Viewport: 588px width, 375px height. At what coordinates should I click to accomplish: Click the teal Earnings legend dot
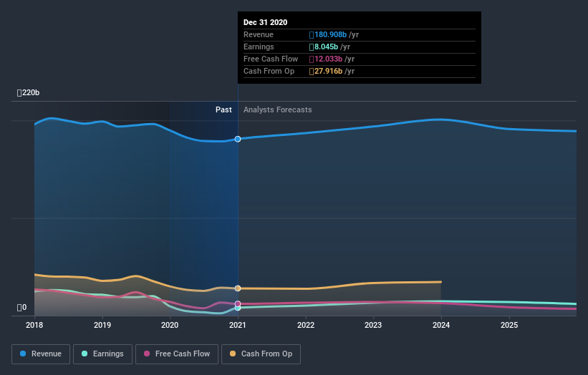(85, 354)
